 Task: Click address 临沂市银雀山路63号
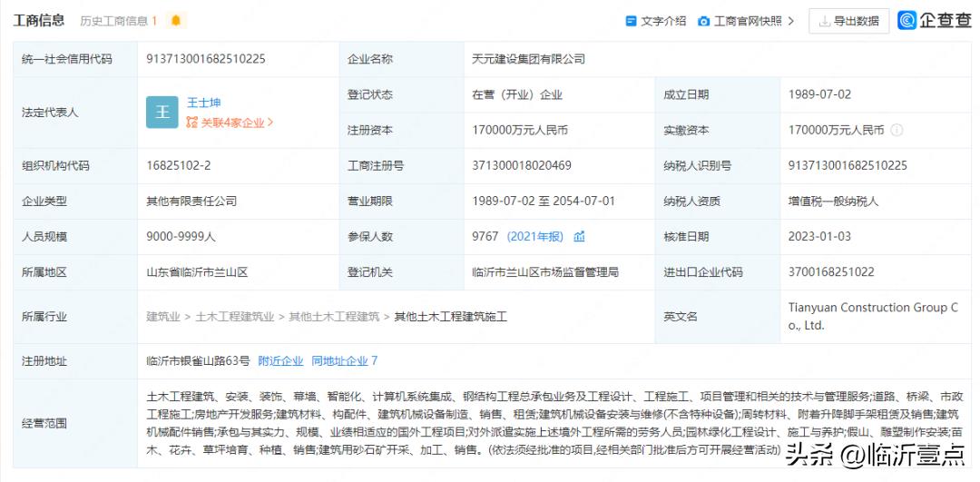pyautogui.click(x=198, y=360)
